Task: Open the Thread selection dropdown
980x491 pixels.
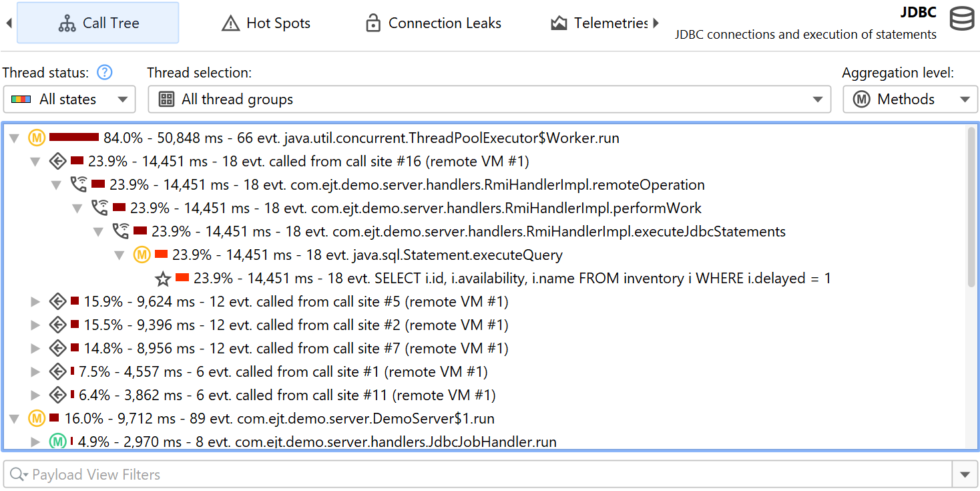Action: click(489, 100)
